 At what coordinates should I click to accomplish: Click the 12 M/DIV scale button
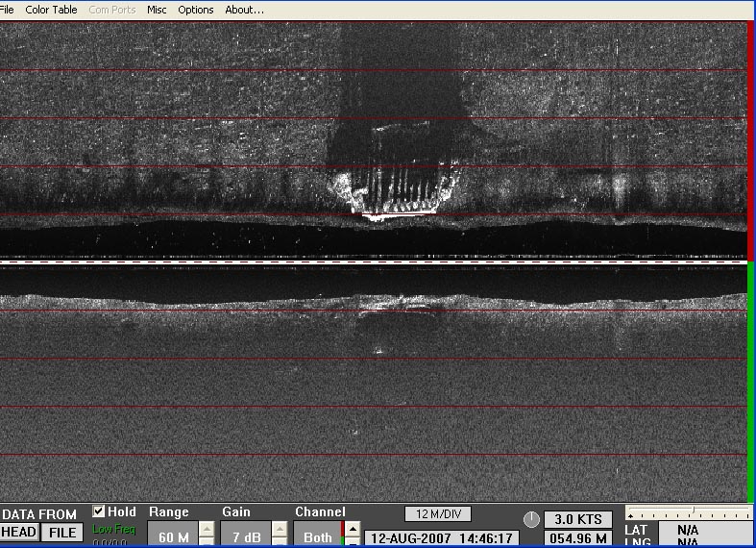tap(437, 514)
